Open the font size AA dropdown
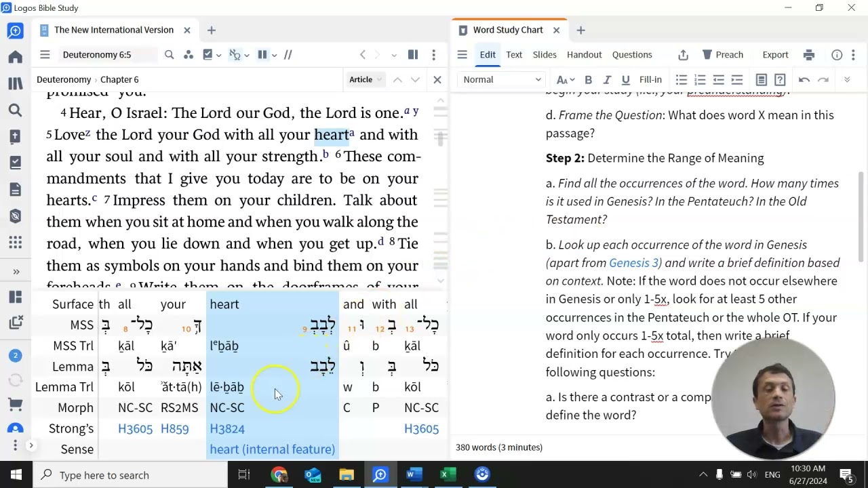Image resolution: width=868 pixels, height=488 pixels. tap(566, 79)
